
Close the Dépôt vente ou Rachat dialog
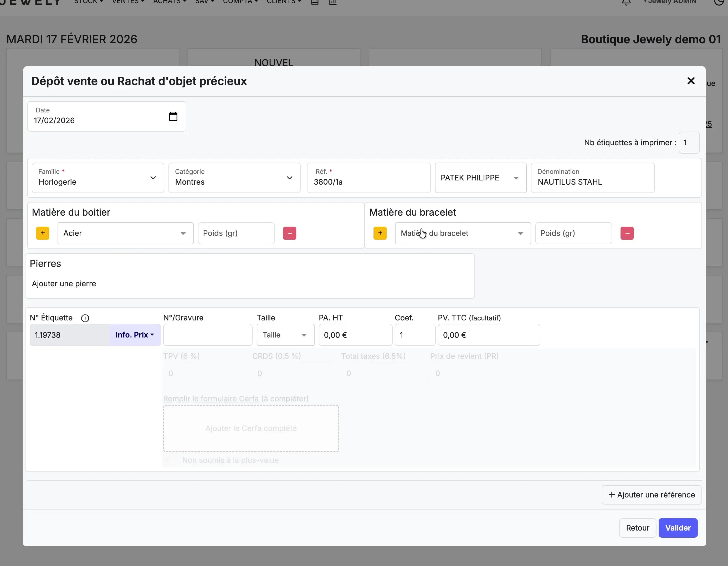[691, 81]
